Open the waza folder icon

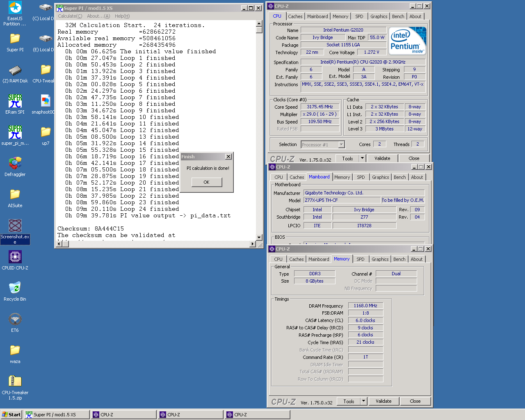coord(15,351)
